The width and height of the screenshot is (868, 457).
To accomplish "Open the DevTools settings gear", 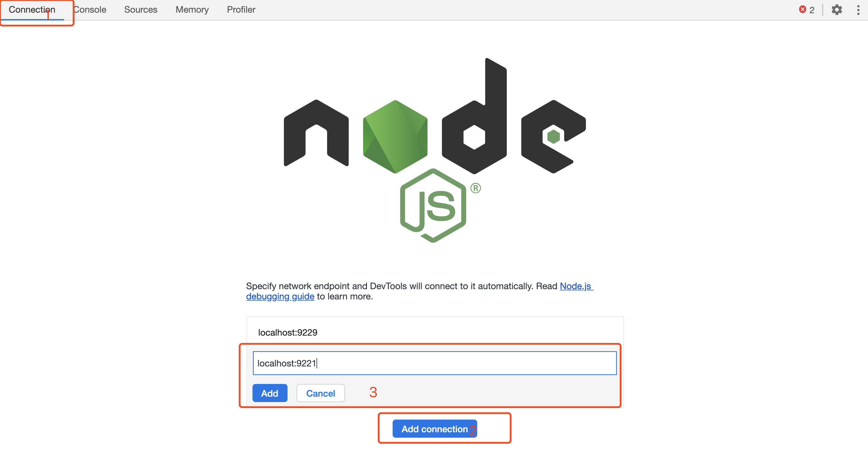I will point(837,10).
